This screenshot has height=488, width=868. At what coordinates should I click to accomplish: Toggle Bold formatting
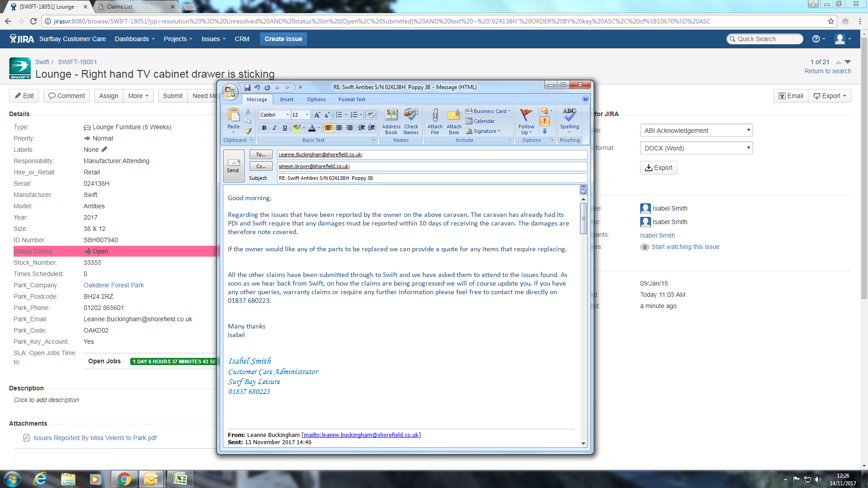point(264,128)
